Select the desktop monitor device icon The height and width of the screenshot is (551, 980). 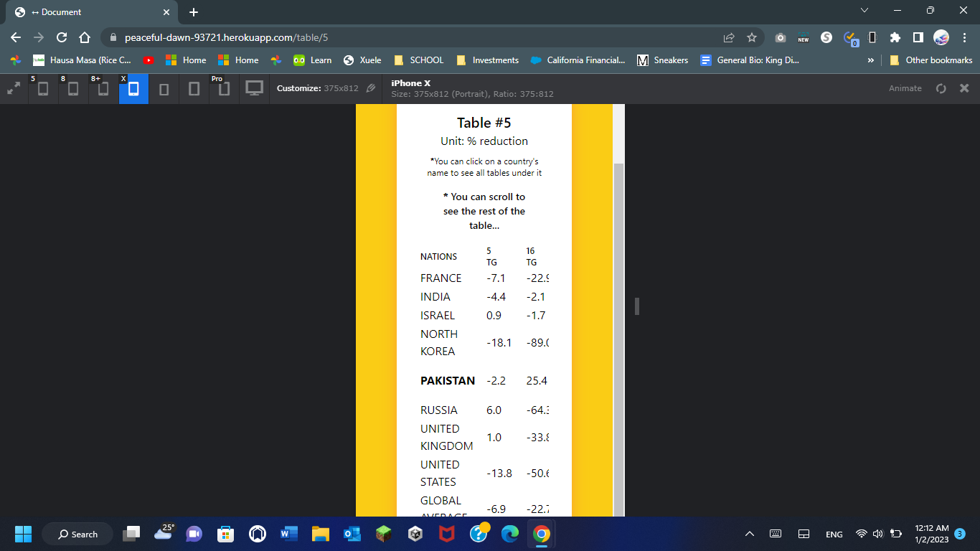click(254, 89)
